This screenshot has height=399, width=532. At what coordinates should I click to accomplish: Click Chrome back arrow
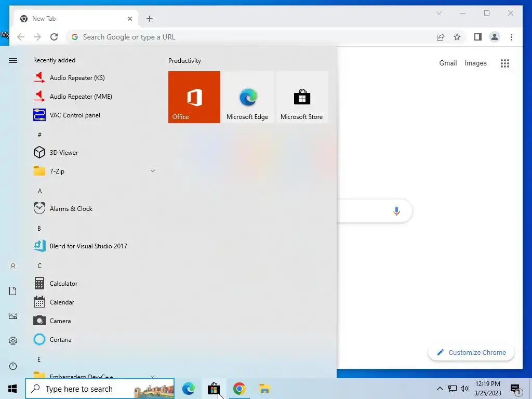[21, 37]
